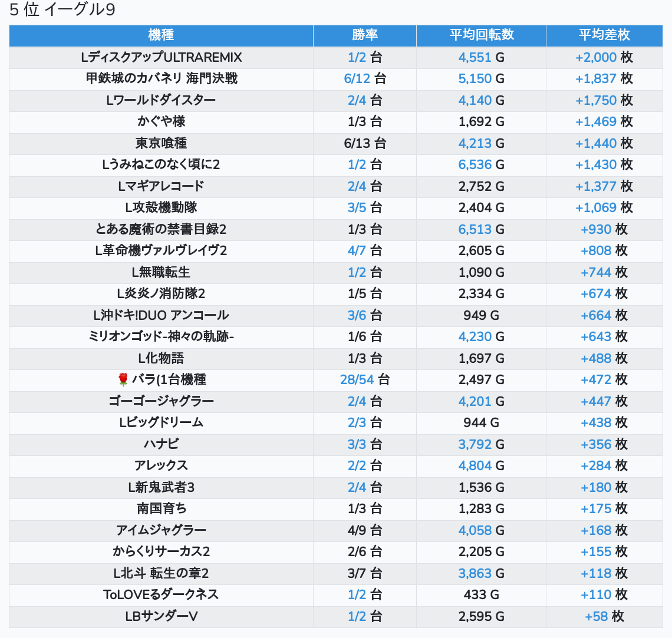Click average difference +110 枚
This screenshot has width=672, height=638.
tap(604, 595)
